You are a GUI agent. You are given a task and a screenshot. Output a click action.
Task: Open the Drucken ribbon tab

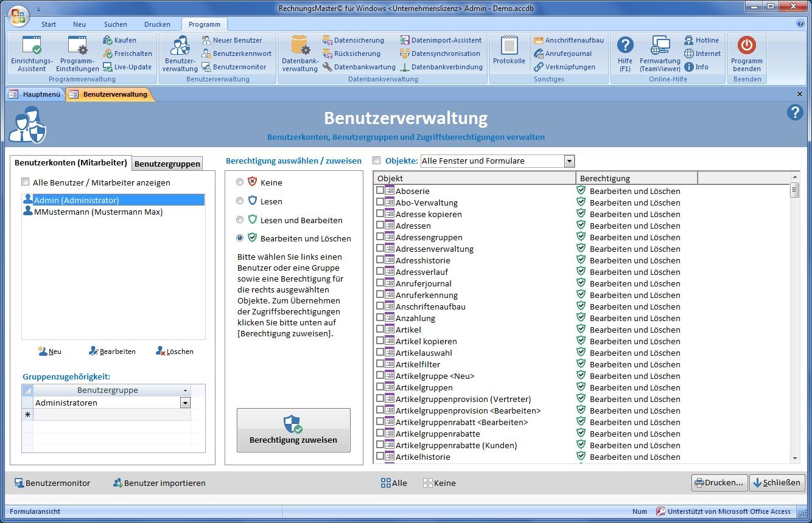click(157, 24)
